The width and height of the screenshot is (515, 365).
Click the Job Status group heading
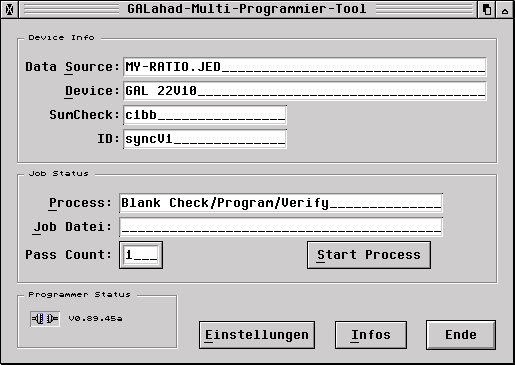click(59, 174)
